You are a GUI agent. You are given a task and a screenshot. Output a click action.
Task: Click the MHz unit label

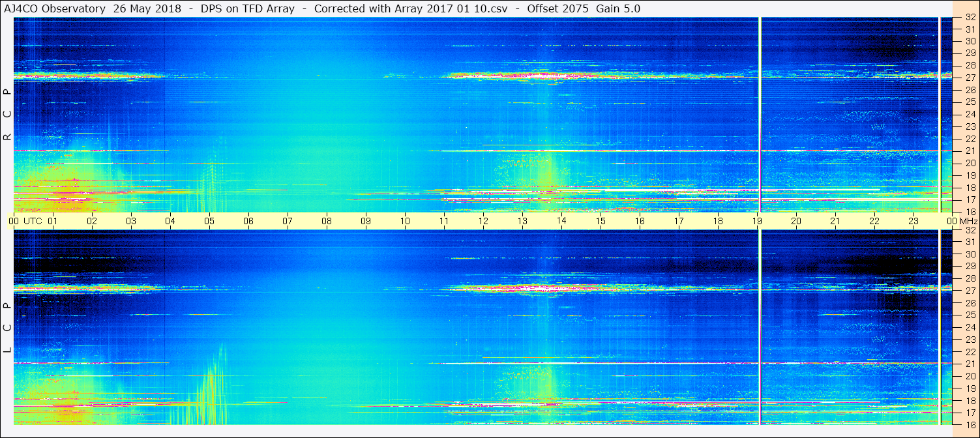pyautogui.click(x=969, y=221)
